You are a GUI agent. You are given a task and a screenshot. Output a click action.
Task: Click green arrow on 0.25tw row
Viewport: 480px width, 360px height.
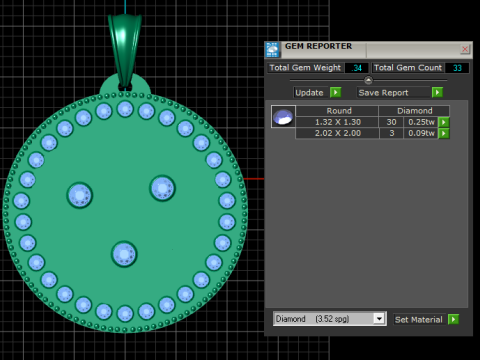pyautogui.click(x=444, y=122)
